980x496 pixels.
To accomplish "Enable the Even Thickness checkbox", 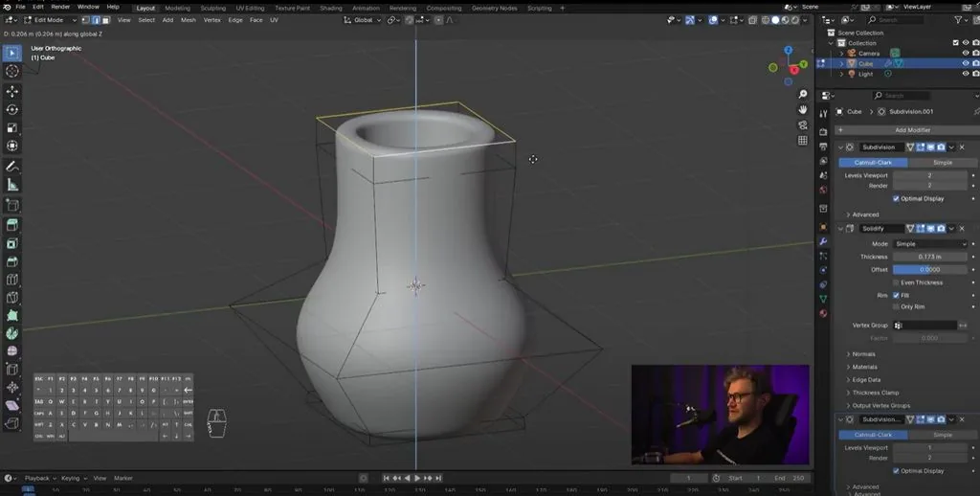I will click(896, 282).
